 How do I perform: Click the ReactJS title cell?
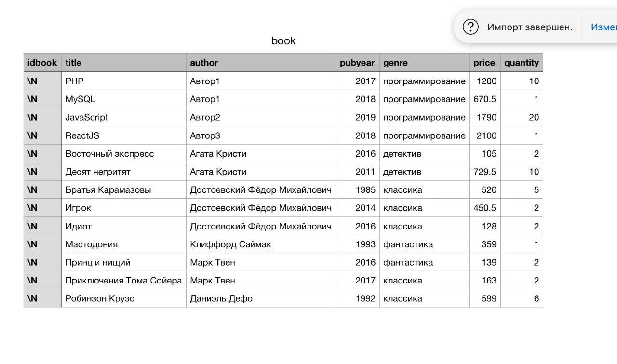tap(124, 135)
